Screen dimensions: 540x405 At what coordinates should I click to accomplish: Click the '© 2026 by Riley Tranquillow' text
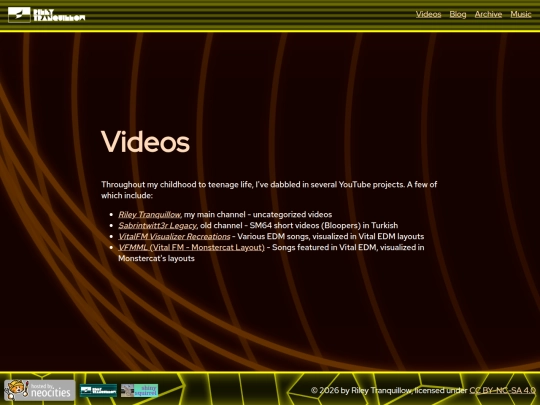[x=361, y=391]
